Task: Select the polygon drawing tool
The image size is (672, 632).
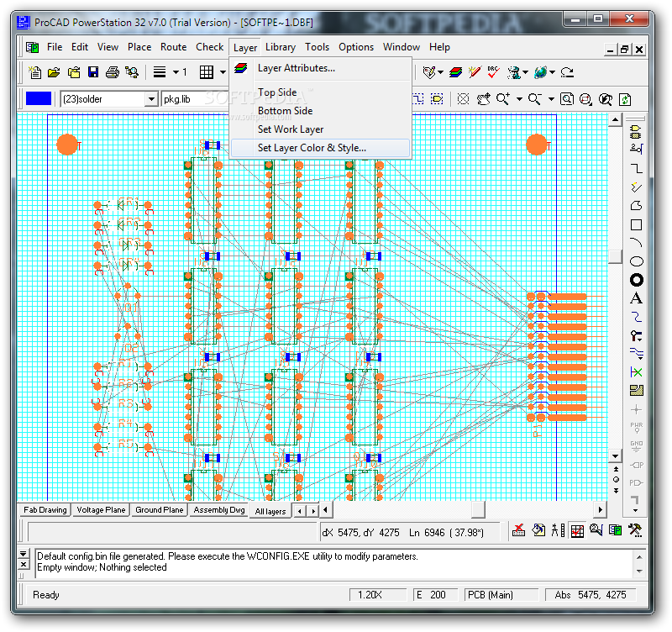Action: click(x=637, y=205)
